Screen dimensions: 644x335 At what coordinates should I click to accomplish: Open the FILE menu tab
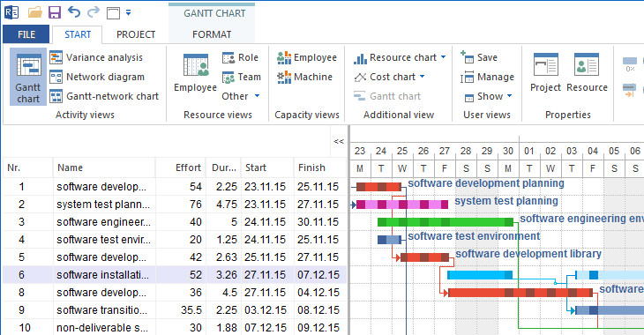pos(26,34)
